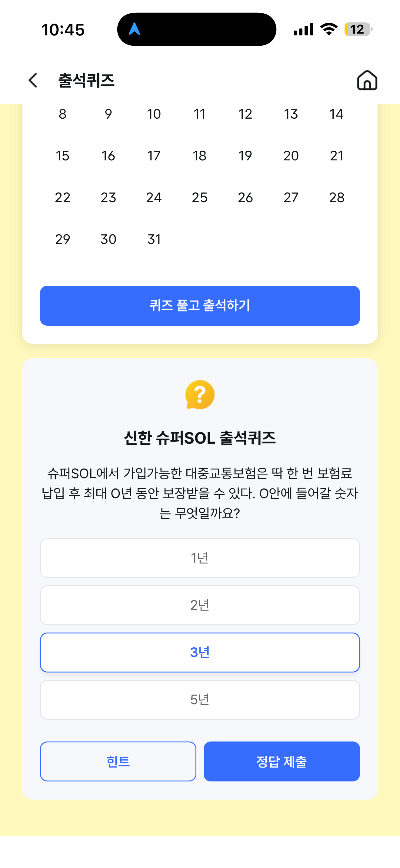Tap the 출석퀴즈 page title
This screenshot has width=400, height=868.
click(86, 81)
